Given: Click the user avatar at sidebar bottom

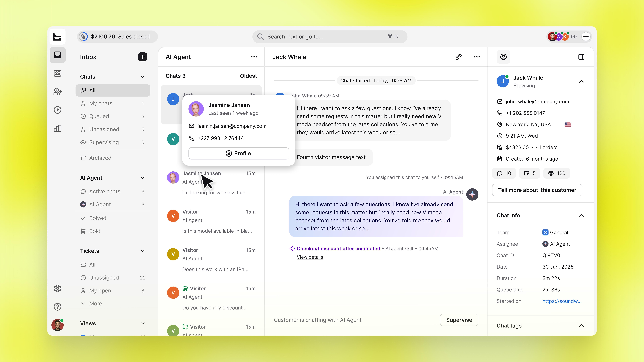Looking at the screenshot, I should (x=58, y=325).
